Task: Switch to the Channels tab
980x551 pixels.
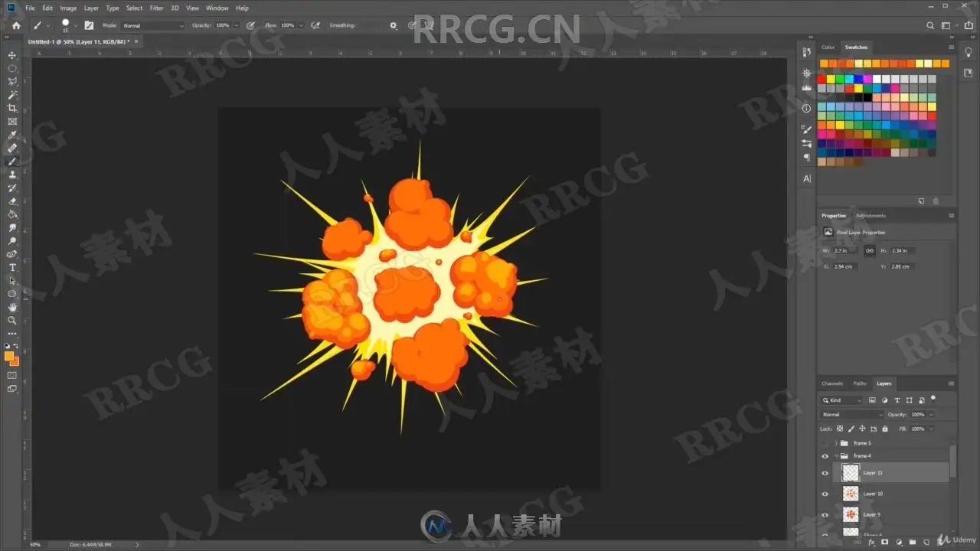Action: pos(832,383)
